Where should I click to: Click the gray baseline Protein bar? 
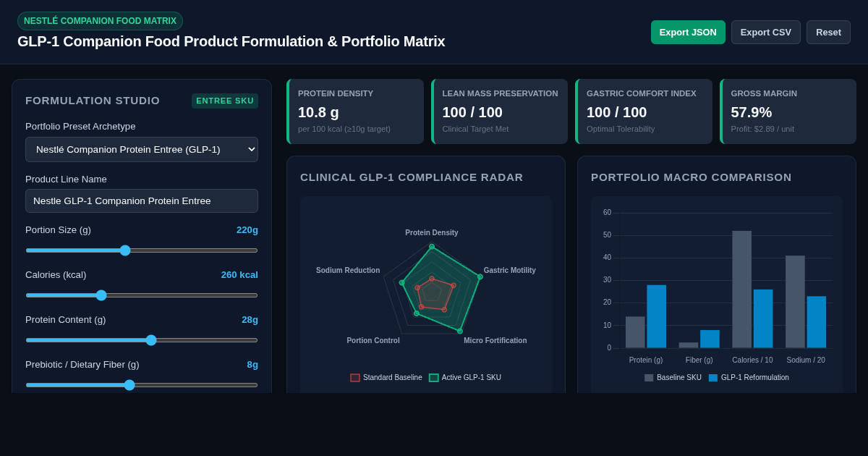point(635,332)
